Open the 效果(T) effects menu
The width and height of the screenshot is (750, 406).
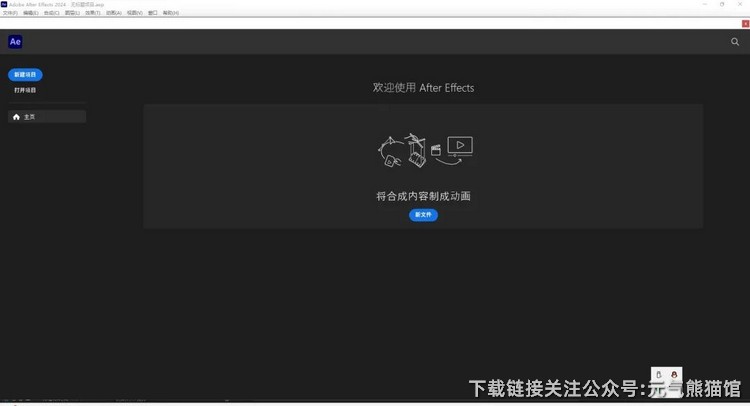pos(92,13)
